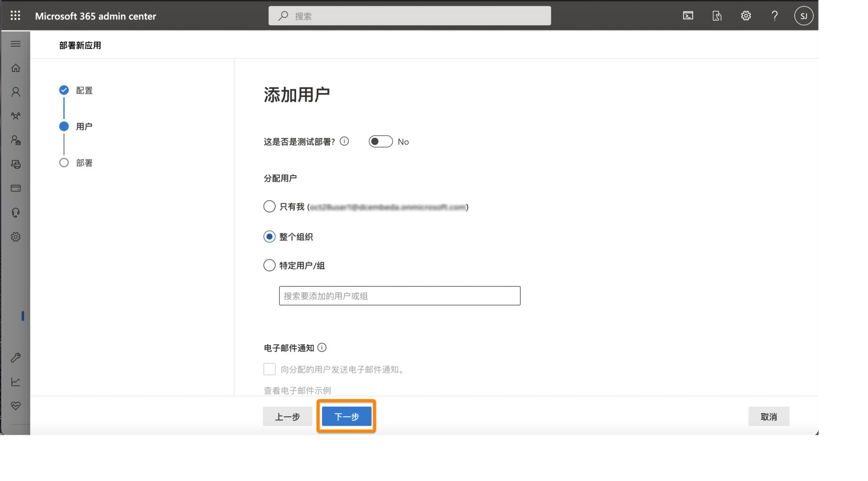Open Resources icon in sidebar
868x481 pixels.
(x=16, y=164)
